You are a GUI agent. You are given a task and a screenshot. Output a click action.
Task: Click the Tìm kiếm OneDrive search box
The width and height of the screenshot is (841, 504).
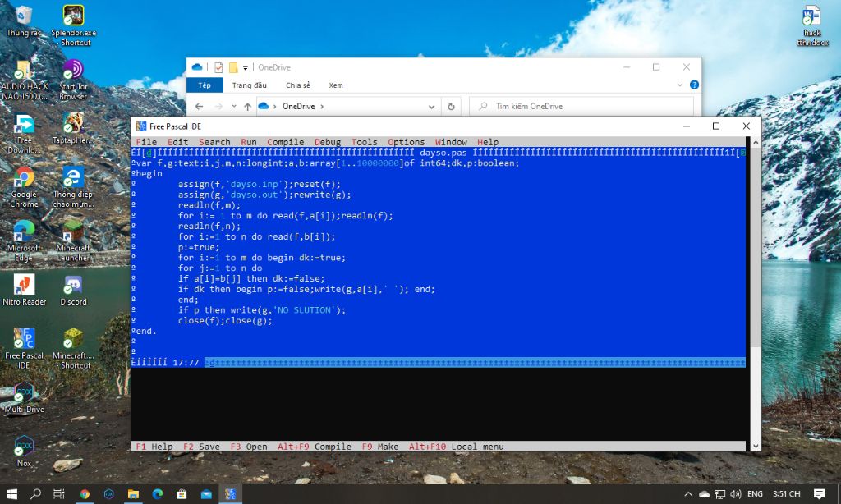581,106
